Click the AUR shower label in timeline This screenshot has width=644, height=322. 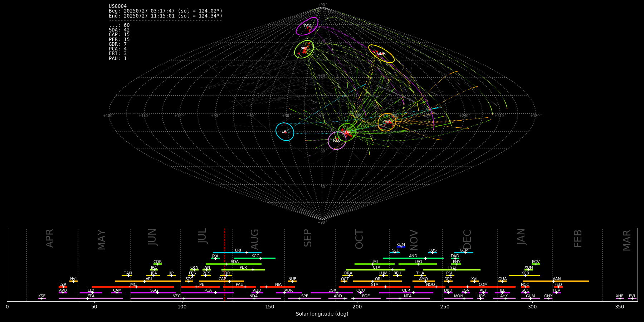point(289,291)
